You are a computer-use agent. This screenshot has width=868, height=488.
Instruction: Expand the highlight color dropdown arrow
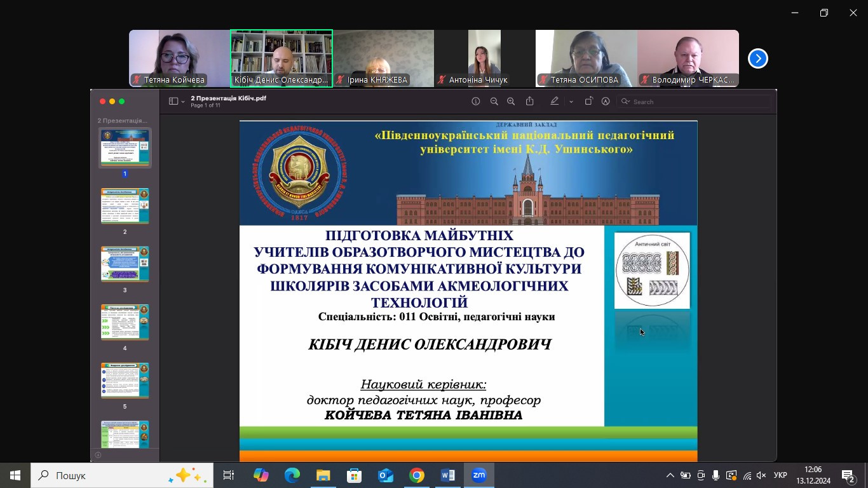(x=571, y=102)
